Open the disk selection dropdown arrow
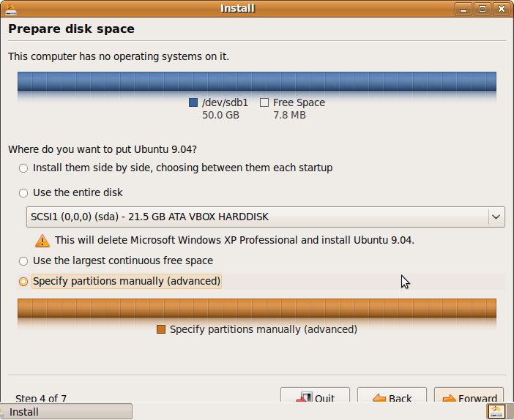 click(496, 217)
